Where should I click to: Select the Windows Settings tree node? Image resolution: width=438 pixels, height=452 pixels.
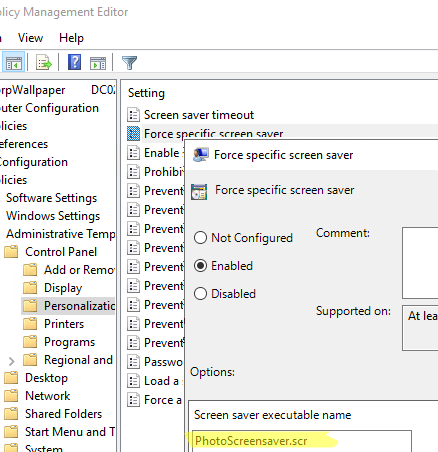(x=53, y=216)
